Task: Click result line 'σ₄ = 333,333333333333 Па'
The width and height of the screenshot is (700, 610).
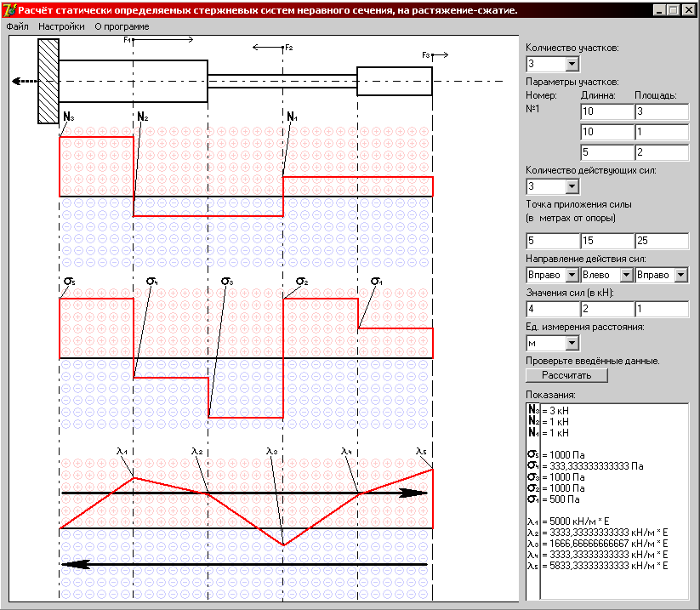Action: point(585,465)
